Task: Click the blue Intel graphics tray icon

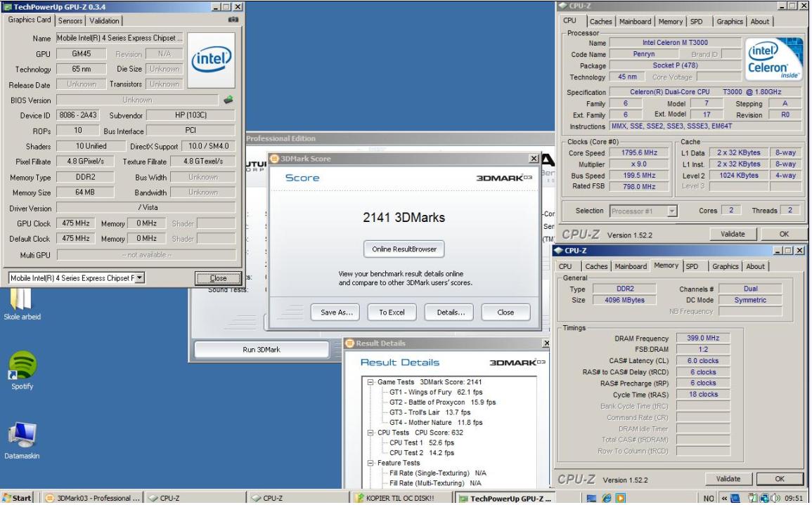Action: tap(735, 498)
